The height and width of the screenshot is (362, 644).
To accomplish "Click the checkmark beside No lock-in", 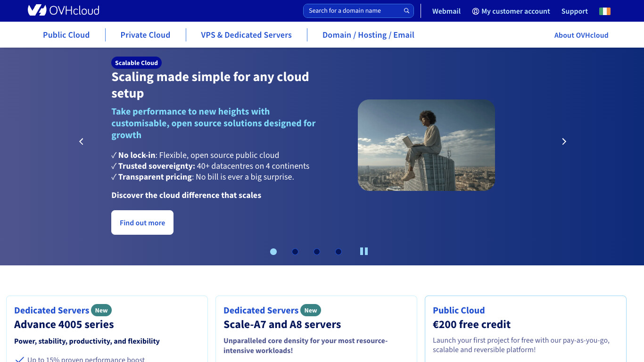I will point(113,155).
